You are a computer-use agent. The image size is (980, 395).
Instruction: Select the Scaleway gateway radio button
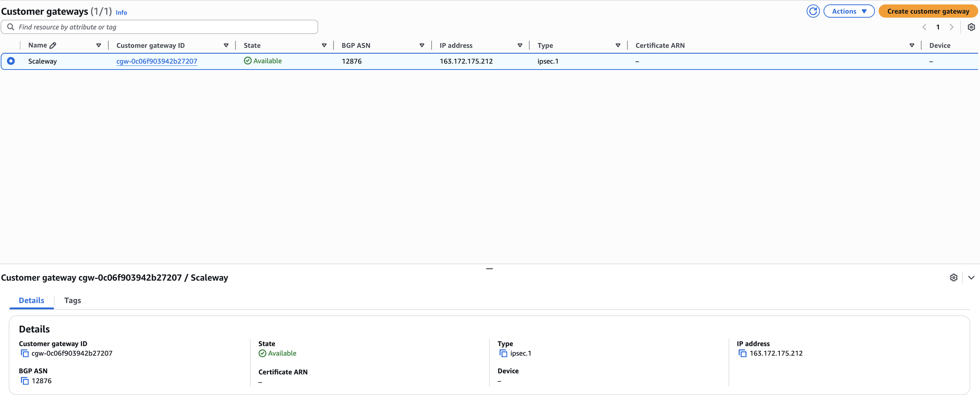pos(11,61)
